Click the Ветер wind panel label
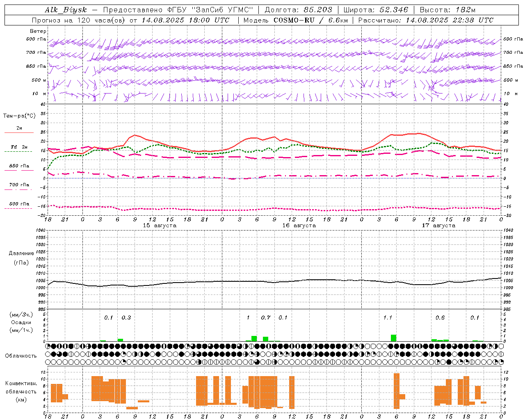Image resolution: width=525 pixels, height=420 pixels. click(38, 31)
